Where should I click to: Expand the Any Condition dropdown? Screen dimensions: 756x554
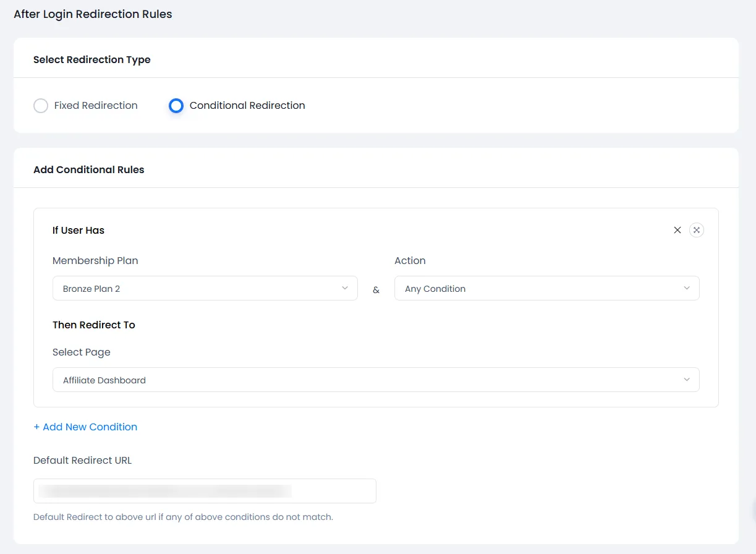(538, 289)
